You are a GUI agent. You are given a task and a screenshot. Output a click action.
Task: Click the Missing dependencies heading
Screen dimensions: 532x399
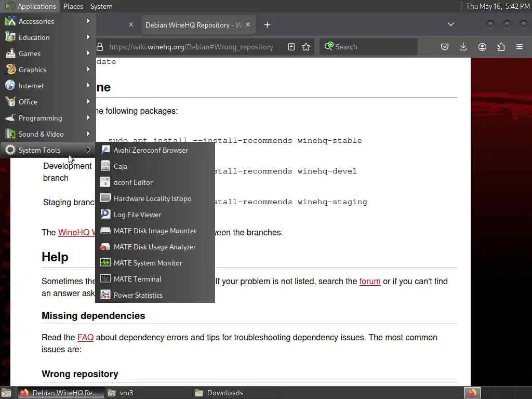(x=94, y=315)
